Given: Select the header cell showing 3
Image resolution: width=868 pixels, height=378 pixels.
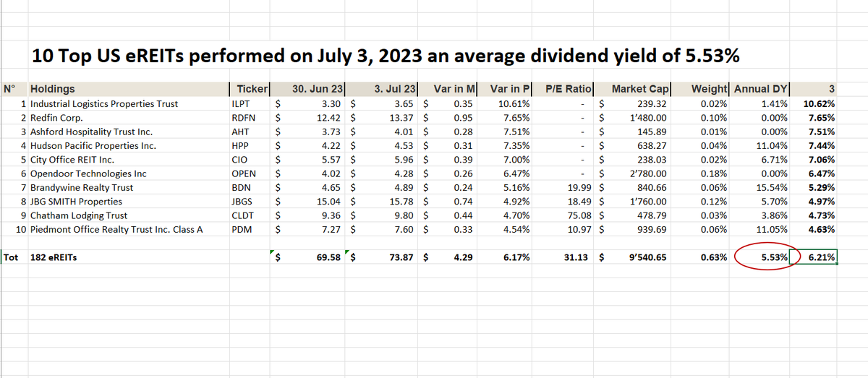Looking at the screenshot, I should point(814,90).
